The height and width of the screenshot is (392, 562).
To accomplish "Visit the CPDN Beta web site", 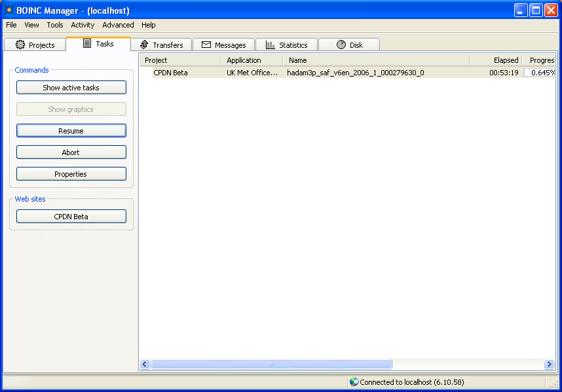I will tap(71, 216).
